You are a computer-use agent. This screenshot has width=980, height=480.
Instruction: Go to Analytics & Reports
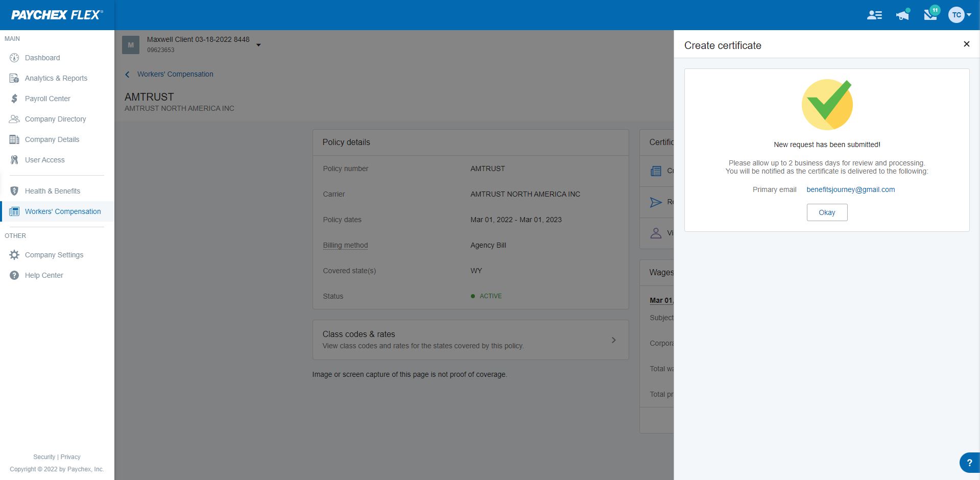coord(56,78)
